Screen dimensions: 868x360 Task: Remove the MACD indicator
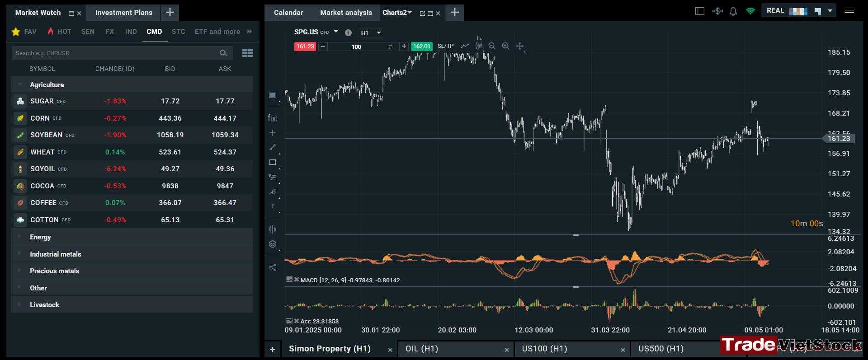(297, 280)
